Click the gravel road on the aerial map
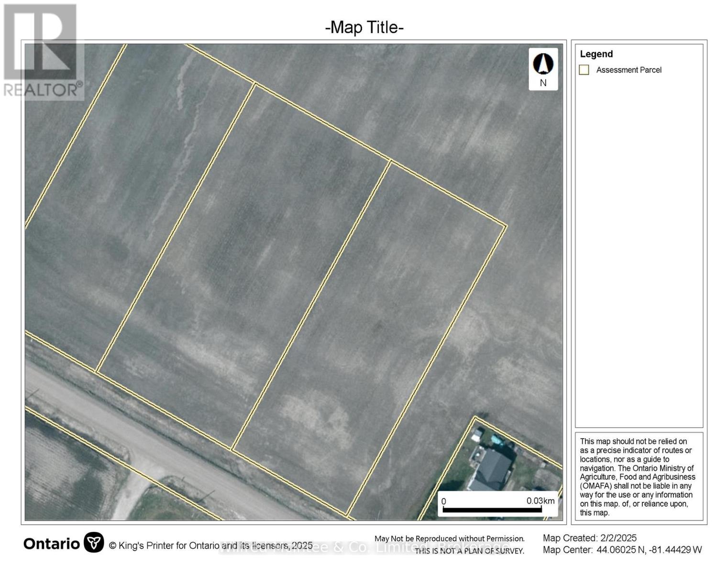Image resolution: width=728 pixels, height=574 pixels. tap(143, 445)
